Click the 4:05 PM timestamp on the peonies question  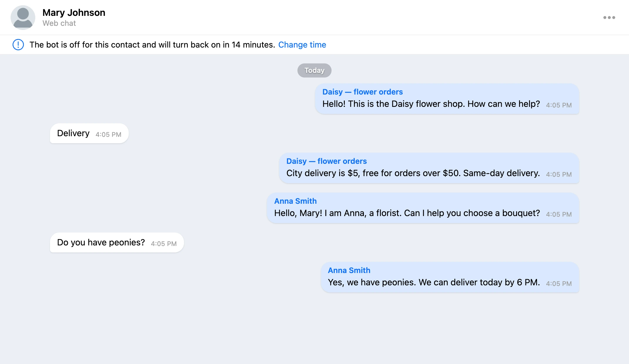click(164, 244)
